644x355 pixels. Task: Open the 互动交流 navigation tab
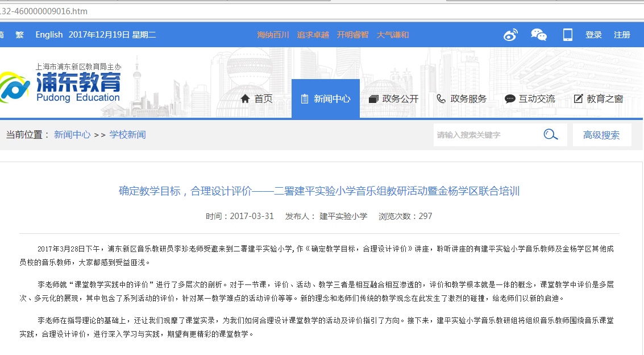point(530,98)
